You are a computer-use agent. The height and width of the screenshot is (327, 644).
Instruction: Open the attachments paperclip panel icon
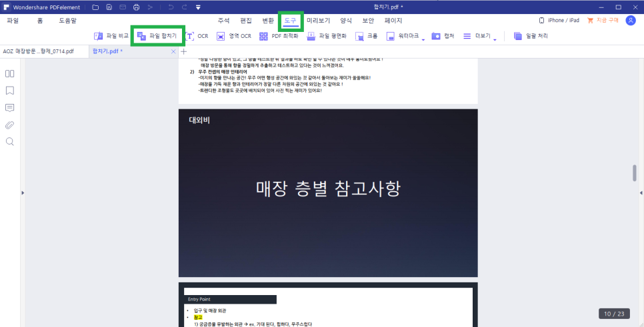click(x=10, y=125)
